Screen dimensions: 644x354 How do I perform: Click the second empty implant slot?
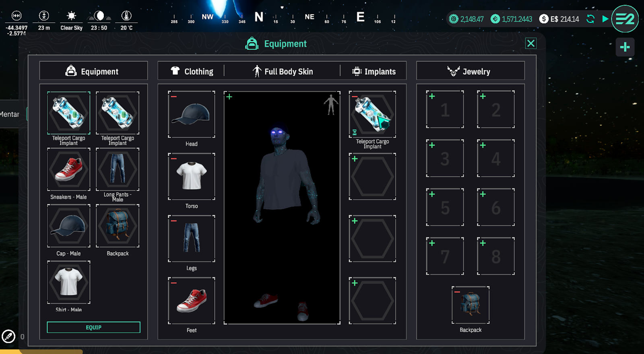[x=372, y=239]
